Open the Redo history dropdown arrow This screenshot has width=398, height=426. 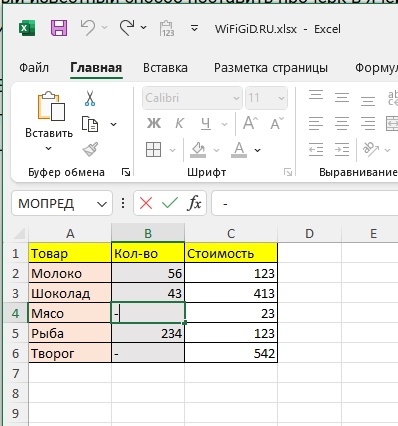144,27
